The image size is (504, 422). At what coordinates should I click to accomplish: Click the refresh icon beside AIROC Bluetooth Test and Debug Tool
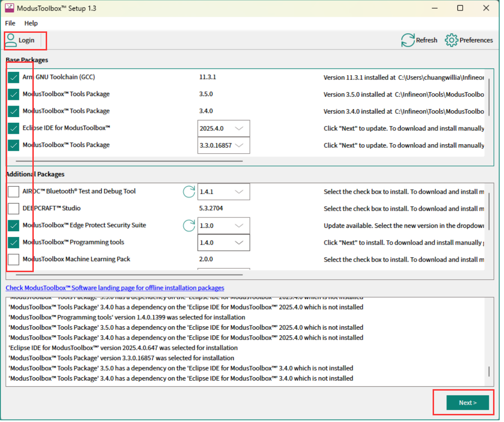coord(190,193)
